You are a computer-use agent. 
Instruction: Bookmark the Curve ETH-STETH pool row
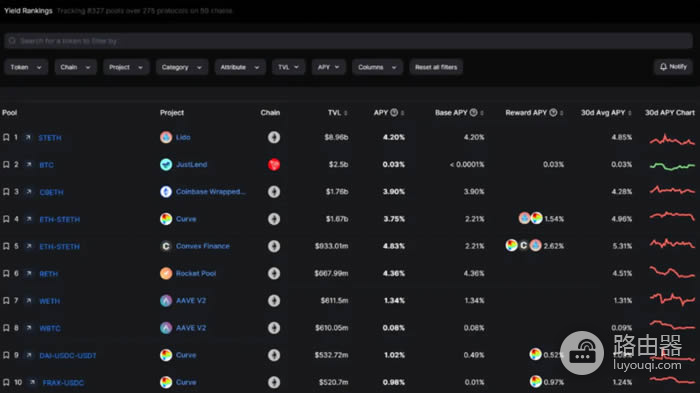pos(6,219)
